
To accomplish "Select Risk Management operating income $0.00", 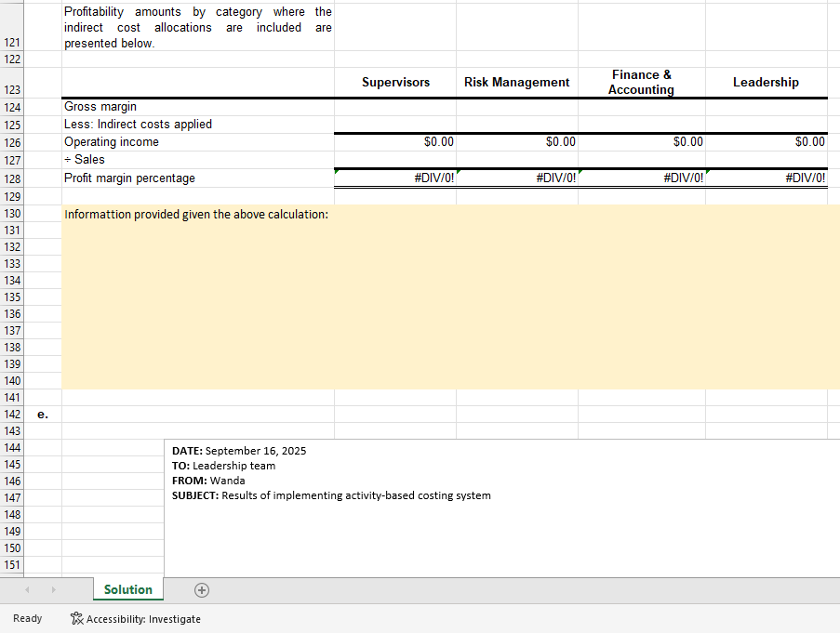I will tap(517, 142).
